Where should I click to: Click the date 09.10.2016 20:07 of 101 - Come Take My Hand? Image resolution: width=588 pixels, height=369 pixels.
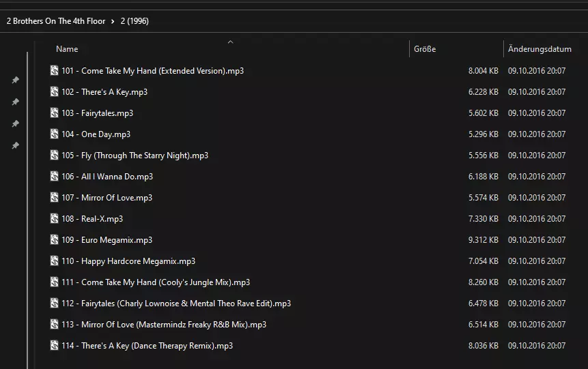coord(537,71)
